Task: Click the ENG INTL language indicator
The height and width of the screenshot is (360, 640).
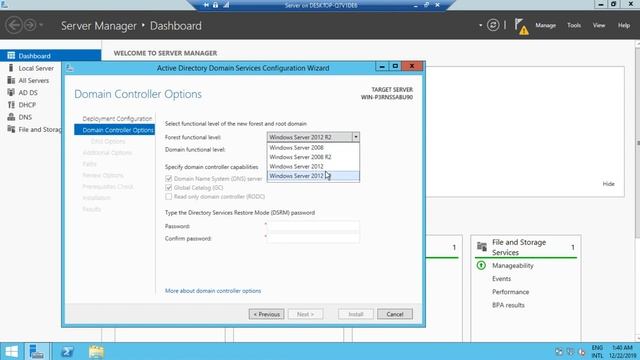Action: (597, 352)
